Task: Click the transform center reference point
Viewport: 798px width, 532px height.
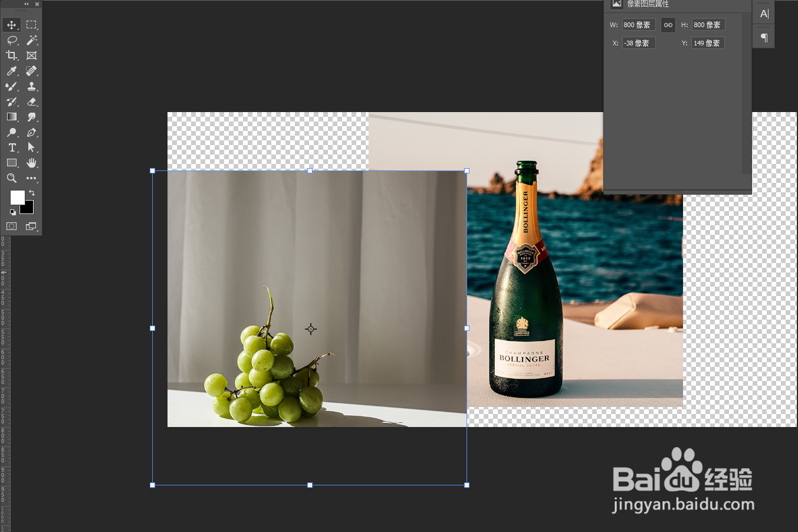Action: [311, 329]
